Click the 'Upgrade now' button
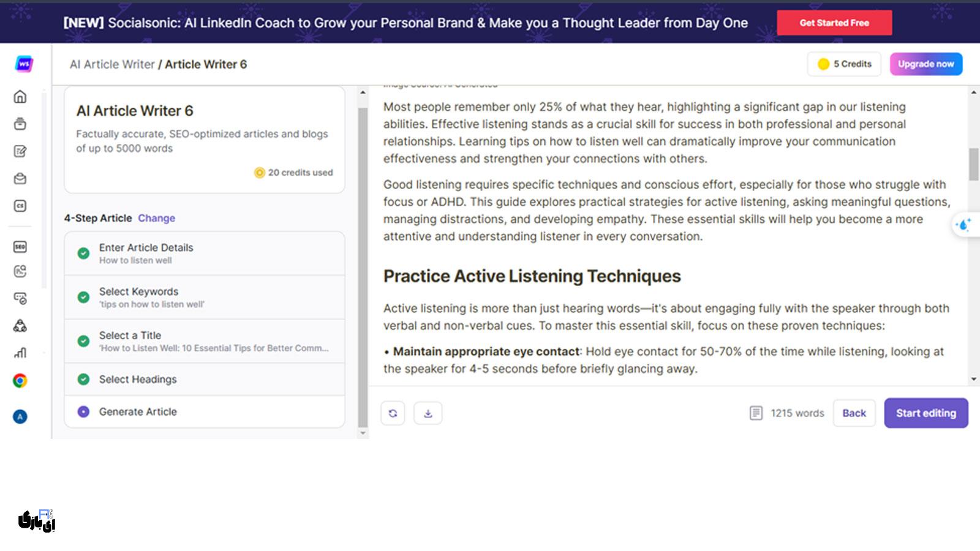Viewport: 980px width, 551px height. coord(925,64)
